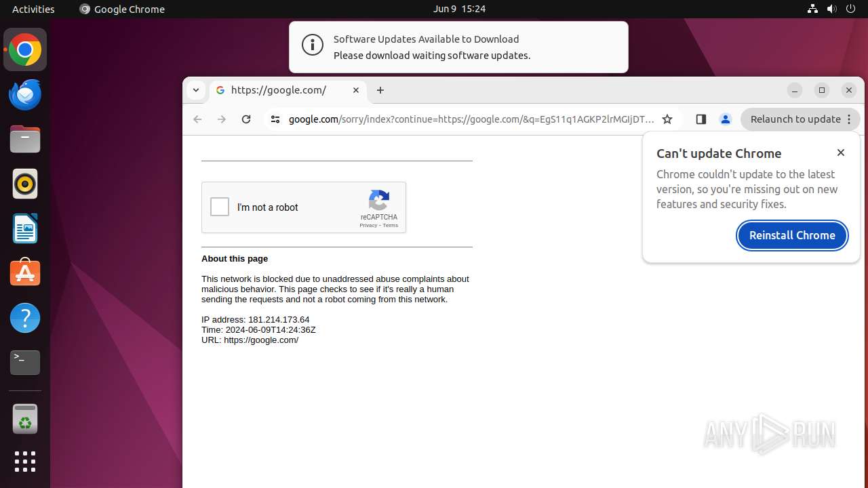868x488 pixels.
Task: Show Applications grid
Action: click(x=25, y=462)
